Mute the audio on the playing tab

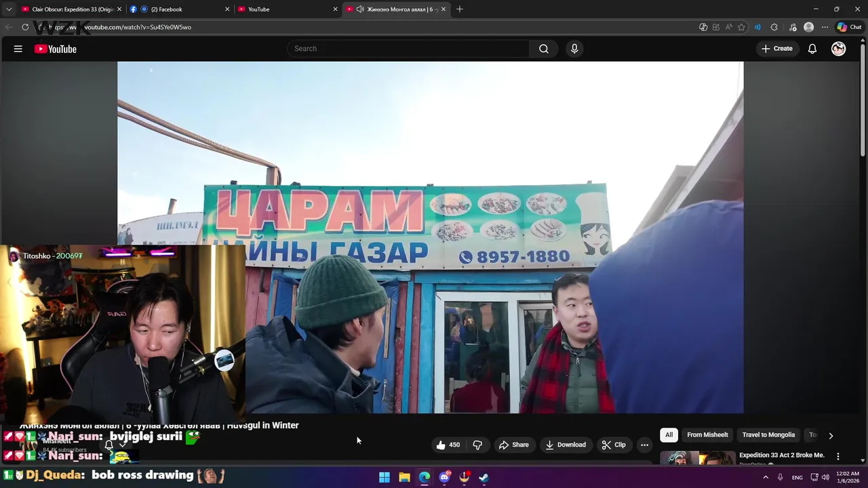[360, 9]
